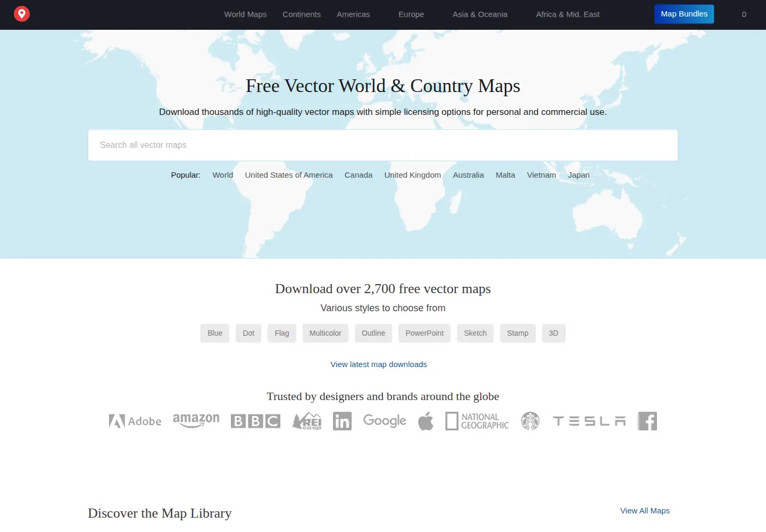Click the red map pin site logo
The height and width of the screenshot is (532, 766).
tap(22, 14)
